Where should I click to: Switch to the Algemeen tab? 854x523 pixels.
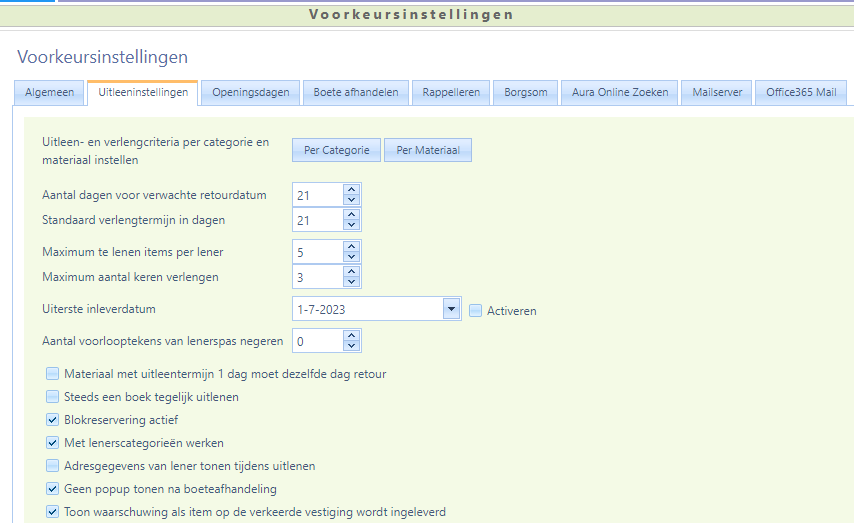click(50, 92)
